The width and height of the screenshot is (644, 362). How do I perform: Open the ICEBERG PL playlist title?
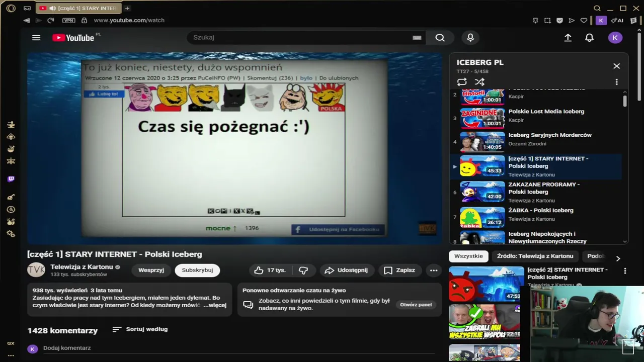[x=480, y=63]
